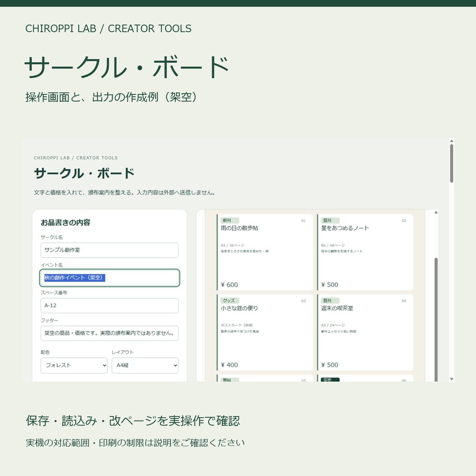Viewport: 476px width, 476px height.
Task: Click the 実機の対応範囲 note text
Action: 135,443
